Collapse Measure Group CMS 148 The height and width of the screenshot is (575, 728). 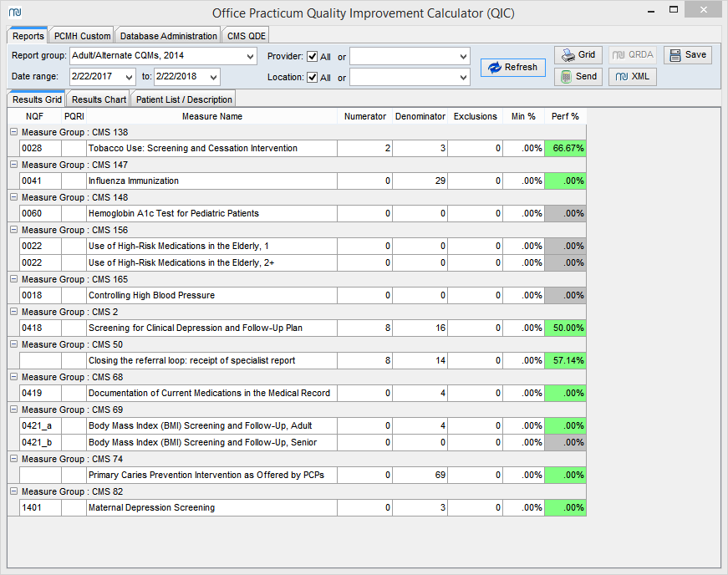[x=14, y=196]
